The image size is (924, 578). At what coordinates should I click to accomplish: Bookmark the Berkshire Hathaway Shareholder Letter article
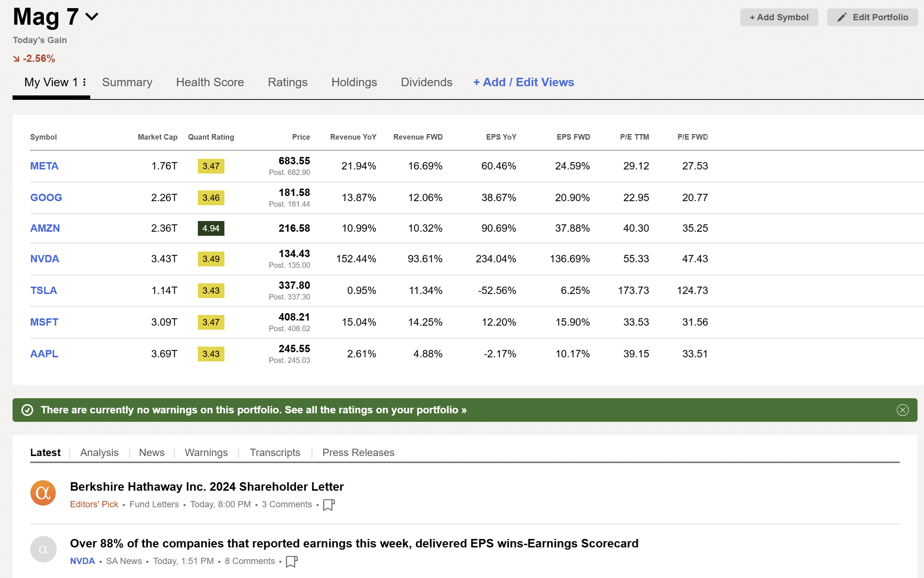[329, 505]
